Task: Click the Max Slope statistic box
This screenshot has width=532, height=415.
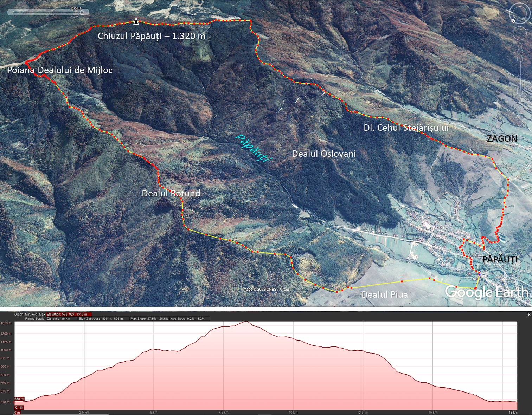Action: pos(149,319)
